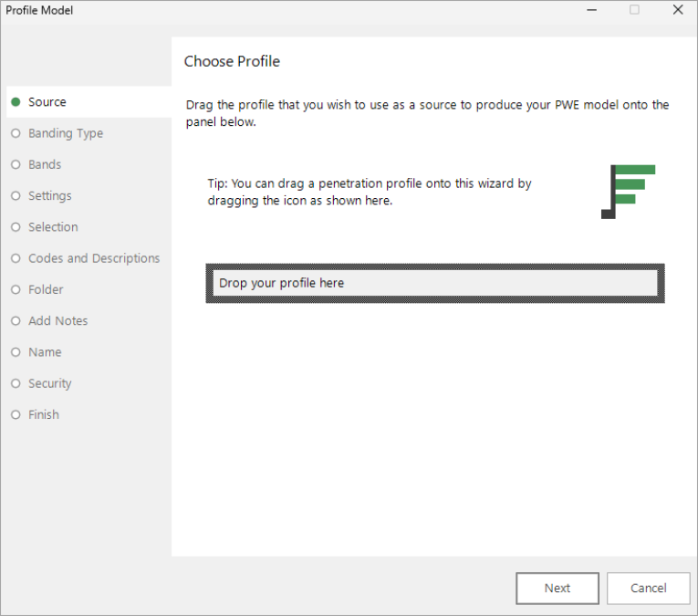The height and width of the screenshot is (616, 698).
Task: Cancel the Profile Model wizard
Action: coord(648,589)
